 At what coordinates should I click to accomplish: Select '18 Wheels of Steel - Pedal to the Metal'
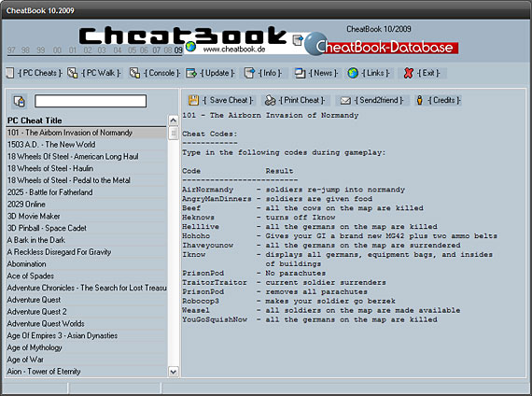point(86,180)
